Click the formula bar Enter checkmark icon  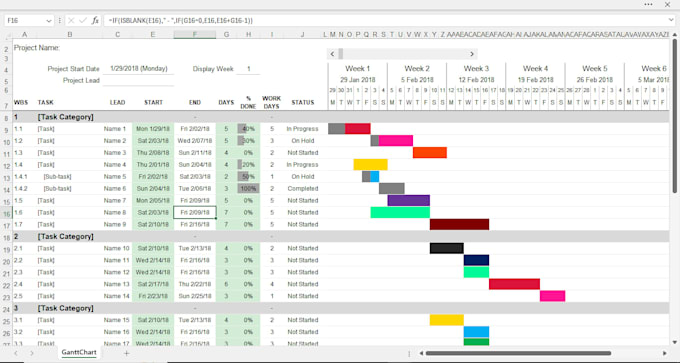point(83,20)
